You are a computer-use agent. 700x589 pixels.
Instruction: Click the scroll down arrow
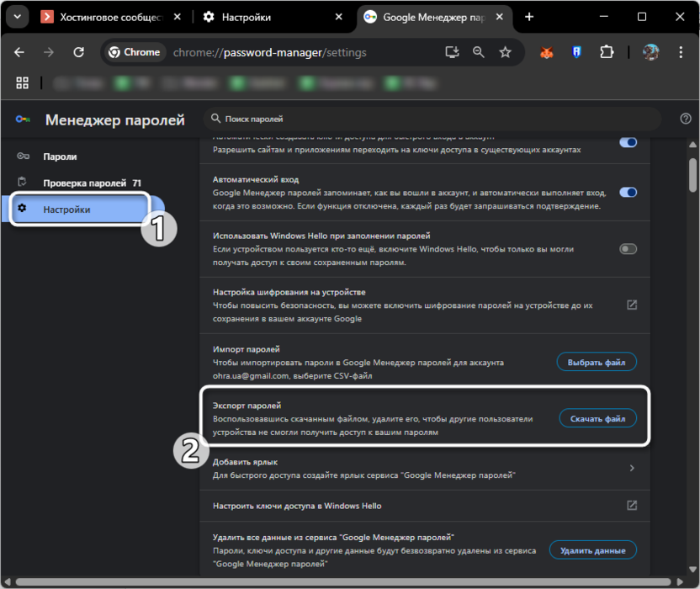(692, 570)
